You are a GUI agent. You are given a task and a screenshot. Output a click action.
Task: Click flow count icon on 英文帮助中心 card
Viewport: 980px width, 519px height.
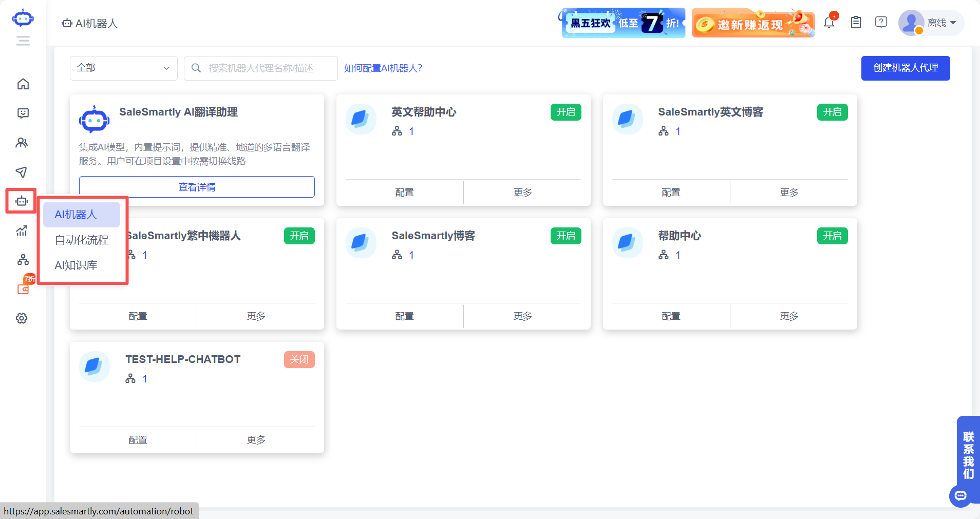click(397, 131)
